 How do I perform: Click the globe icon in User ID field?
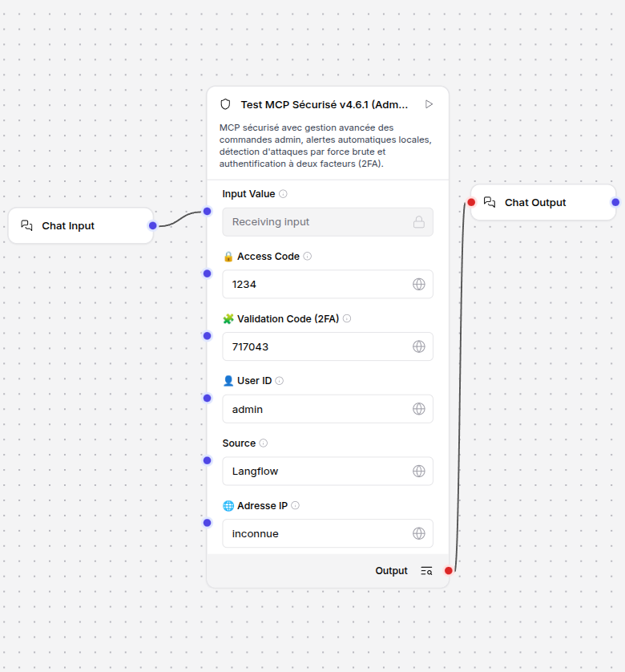(418, 409)
